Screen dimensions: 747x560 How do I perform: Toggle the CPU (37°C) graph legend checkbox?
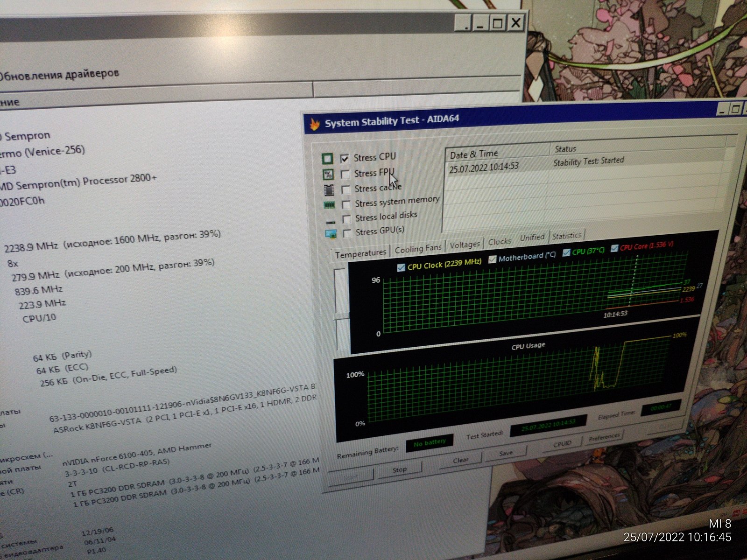[x=566, y=252]
